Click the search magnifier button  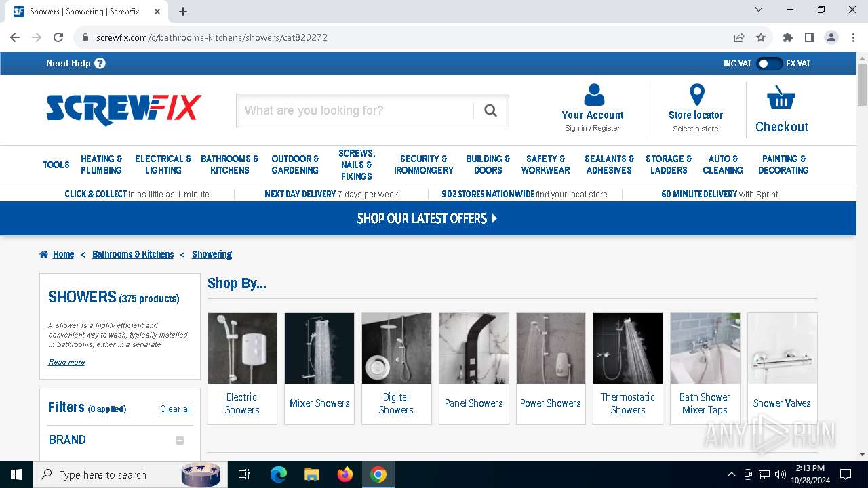point(491,110)
